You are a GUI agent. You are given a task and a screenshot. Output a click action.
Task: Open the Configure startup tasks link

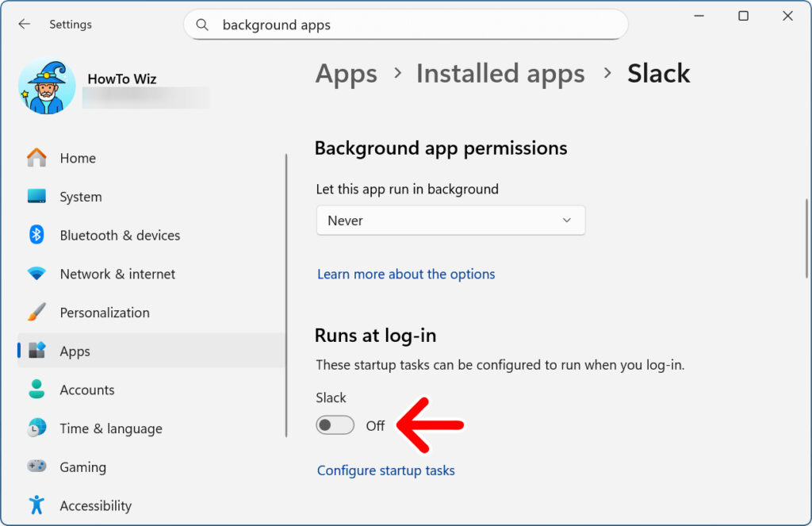[386, 470]
